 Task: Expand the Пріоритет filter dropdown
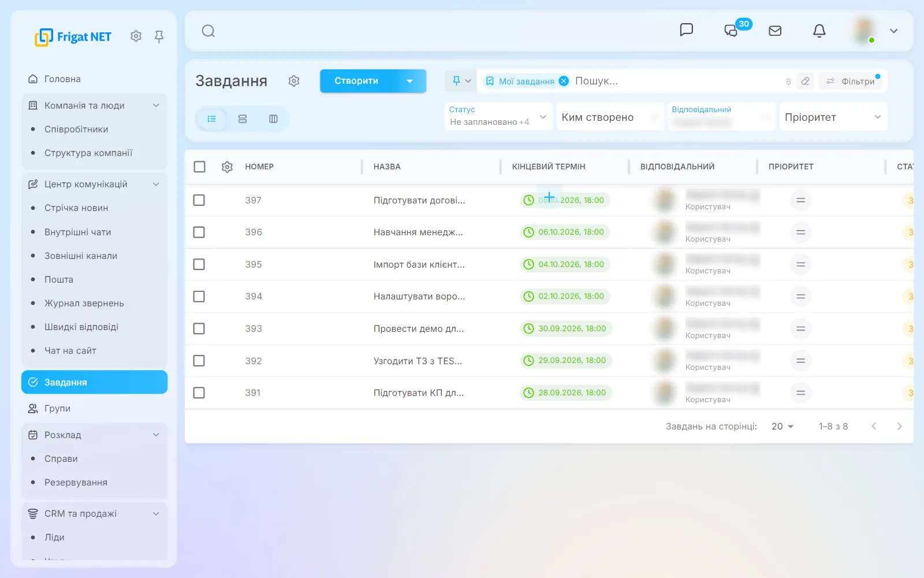(833, 117)
